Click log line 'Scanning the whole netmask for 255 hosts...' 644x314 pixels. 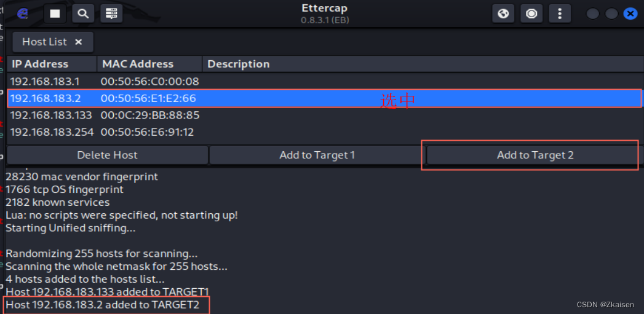(116, 267)
